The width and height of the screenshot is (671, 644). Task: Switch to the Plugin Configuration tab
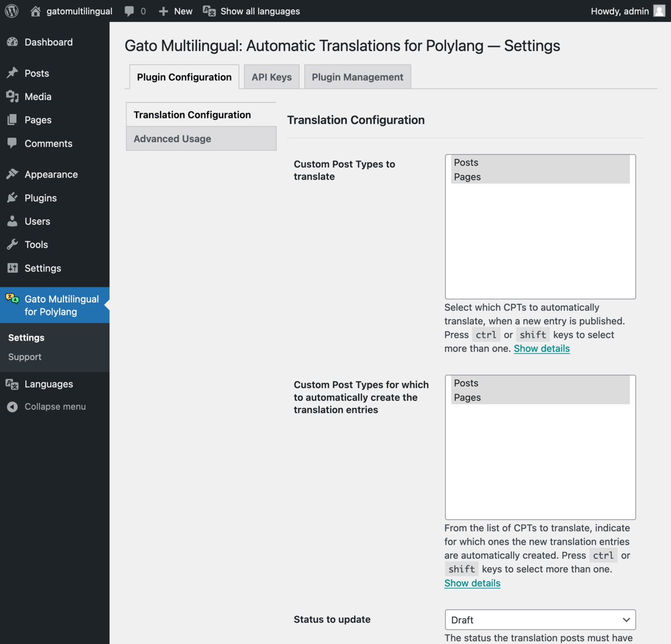[184, 77]
